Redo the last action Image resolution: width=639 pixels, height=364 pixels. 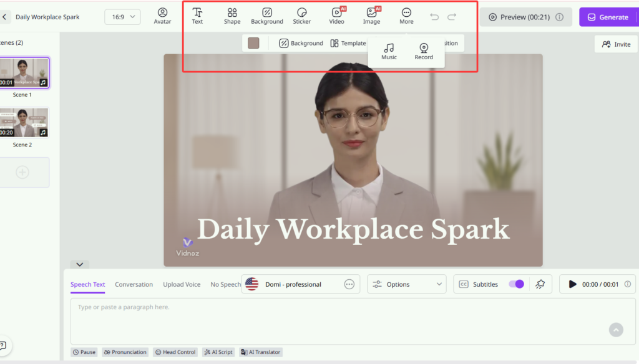tap(452, 17)
